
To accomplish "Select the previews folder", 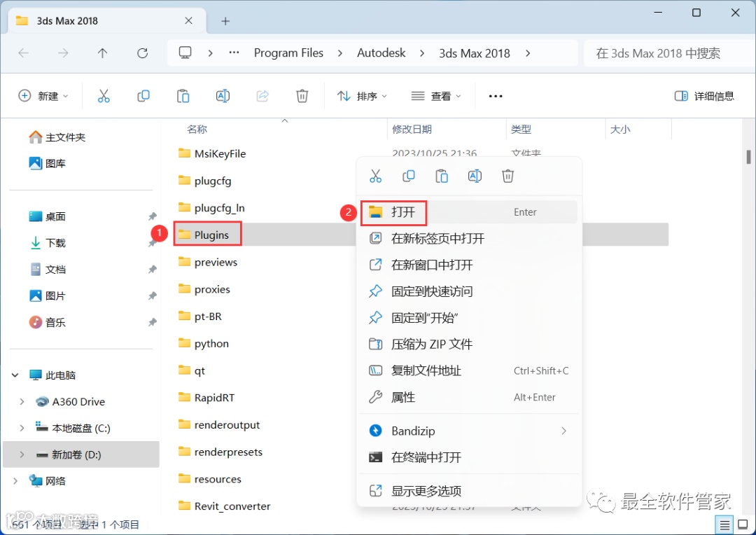I will tap(208, 262).
